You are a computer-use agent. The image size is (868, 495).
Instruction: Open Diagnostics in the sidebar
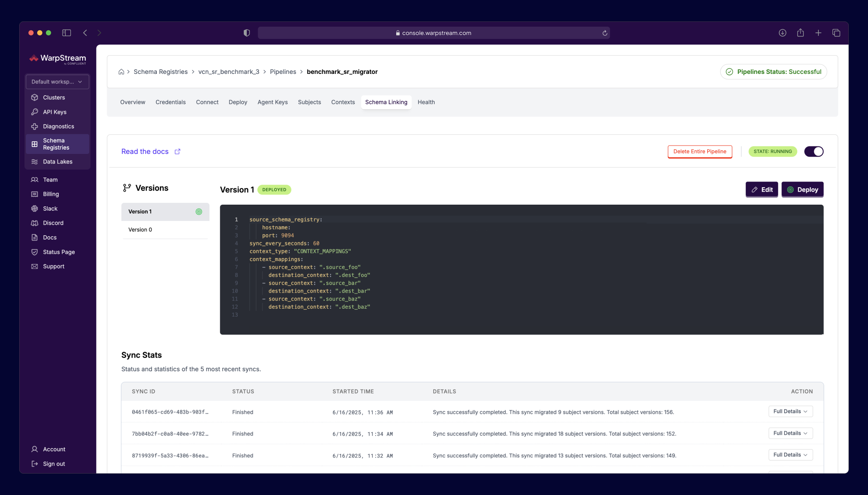59,126
